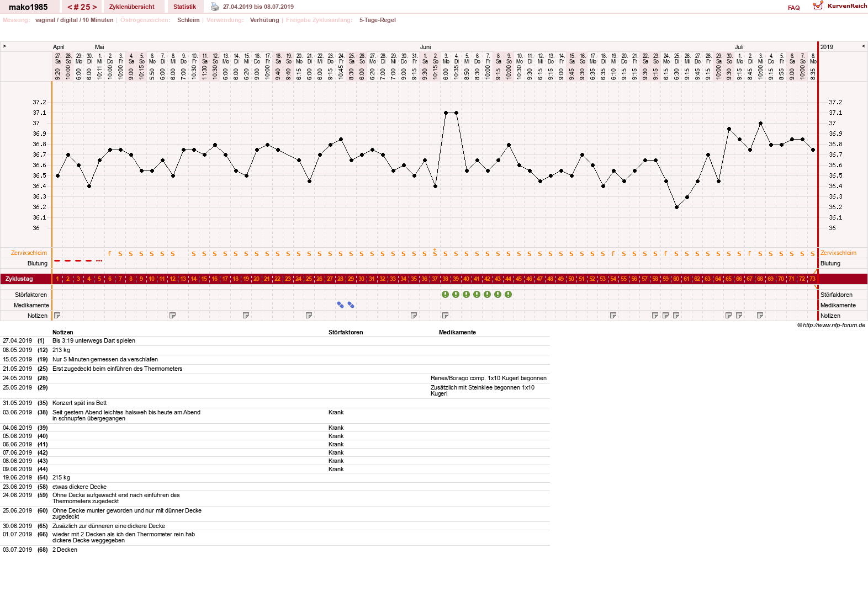Click the 'Zervixschleim' label left of the chart

(x=29, y=253)
